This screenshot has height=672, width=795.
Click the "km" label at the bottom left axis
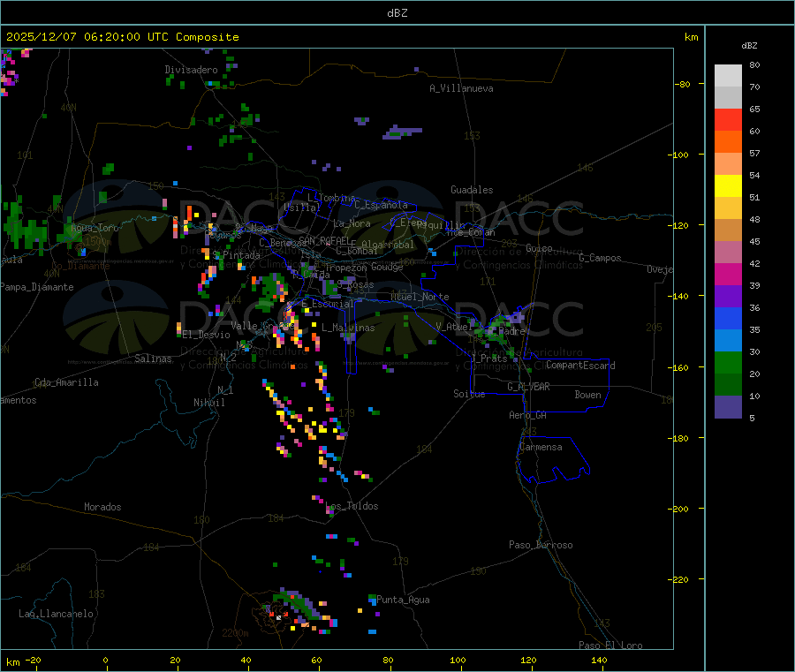click(x=12, y=662)
